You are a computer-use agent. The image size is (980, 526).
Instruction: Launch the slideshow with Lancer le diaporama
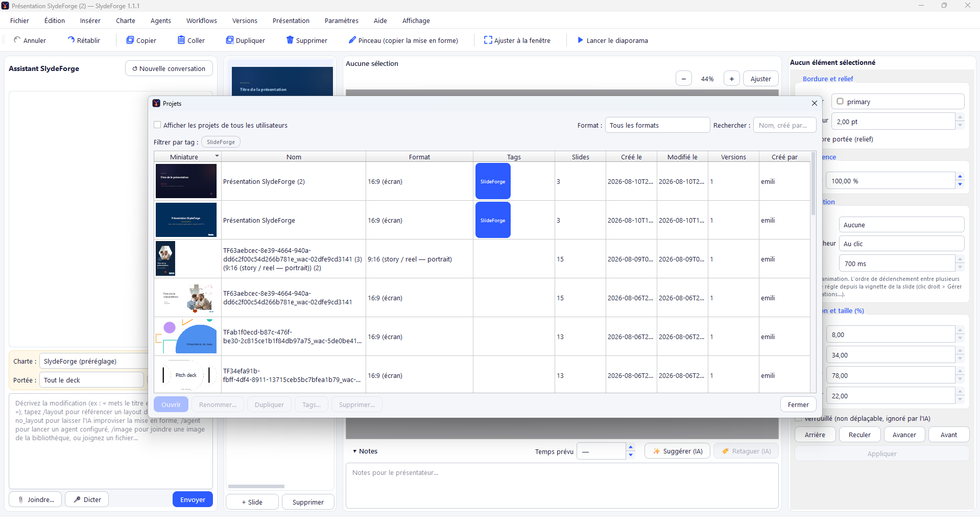613,40
